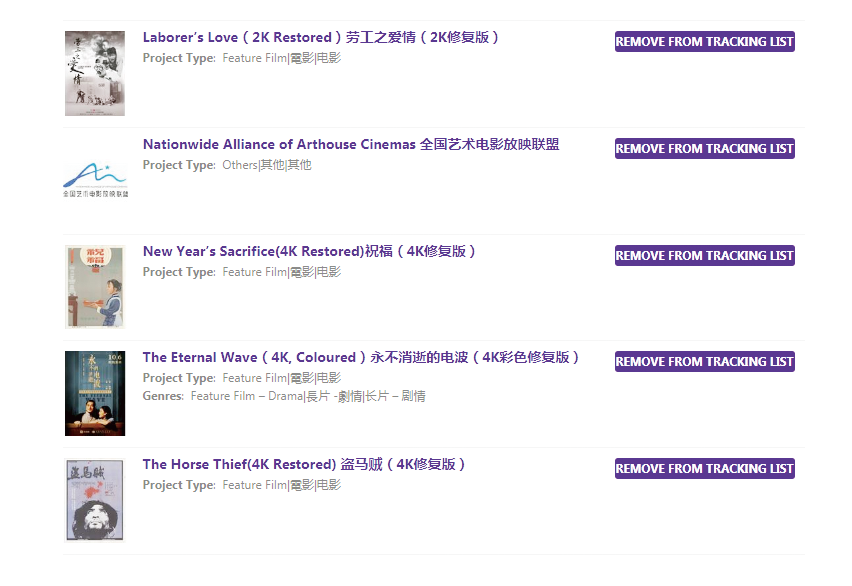Remove Laborer's Love from tracking list
Viewport: 852px width, 586px height.
coord(704,42)
